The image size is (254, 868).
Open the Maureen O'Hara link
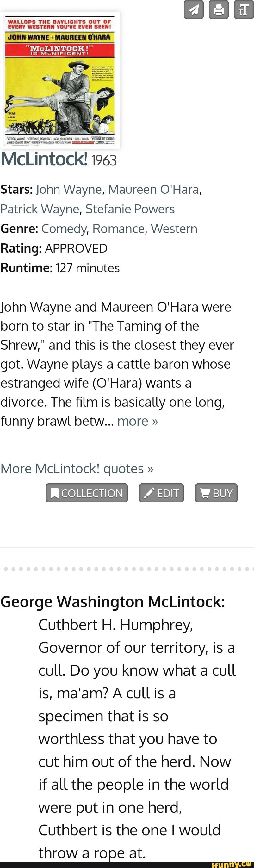(x=153, y=189)
